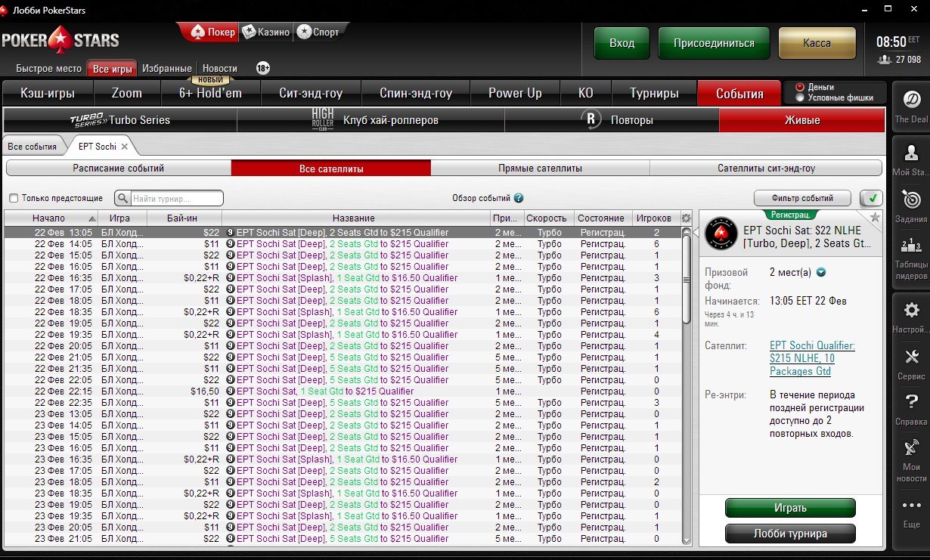Open Справка question mark icon
The image size is (930, 560).
[x=911, y=403]
